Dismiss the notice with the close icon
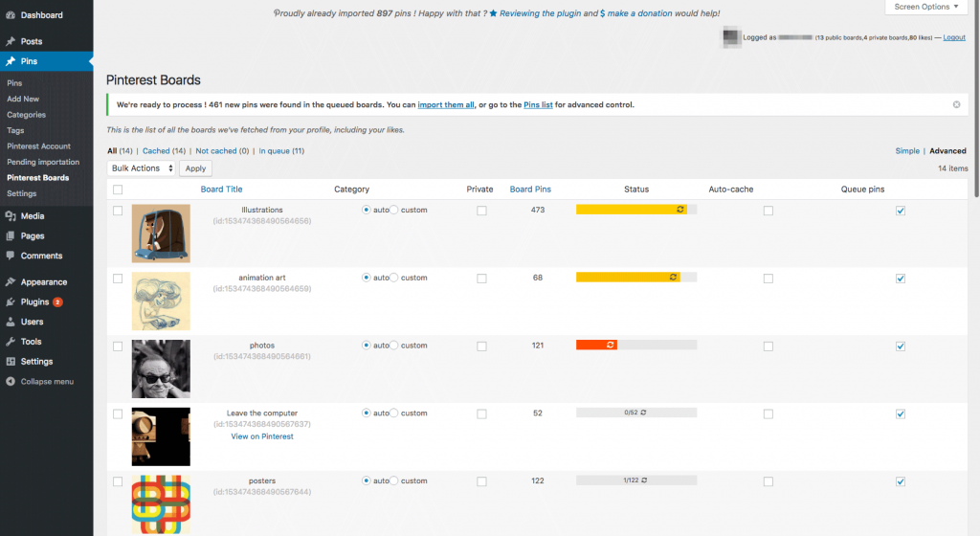 [x=956, y=104]
